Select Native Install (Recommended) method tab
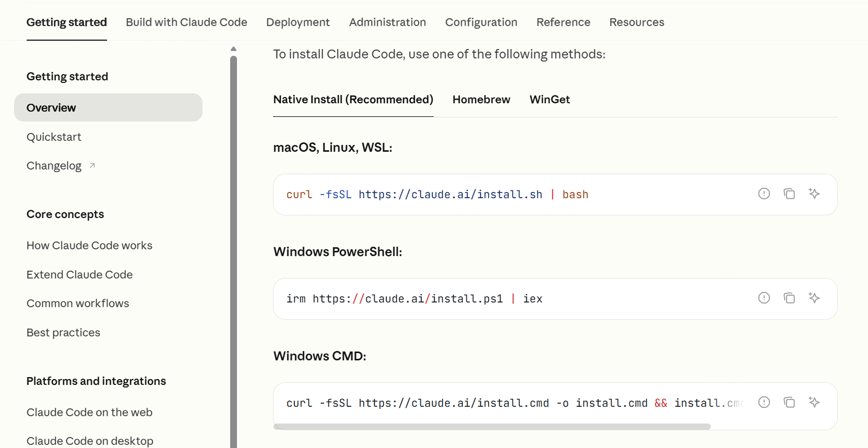 pyautogui.click(x=353, y=100)
